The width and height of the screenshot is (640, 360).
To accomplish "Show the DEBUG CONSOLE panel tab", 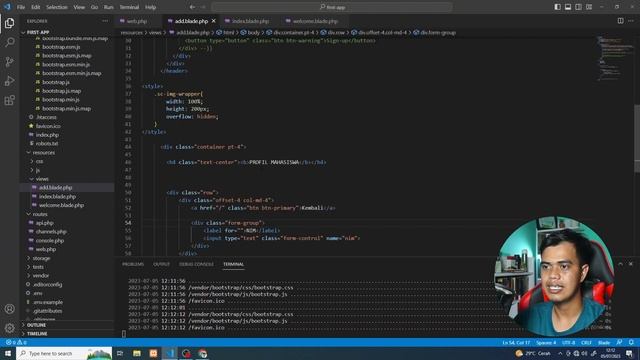I will point(196,264).
